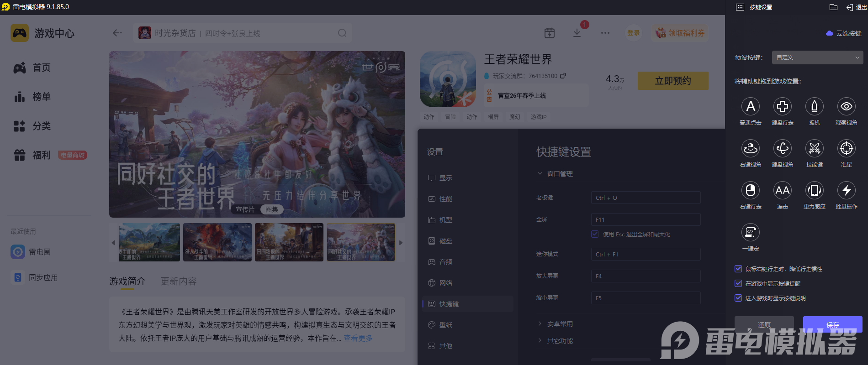The height and width of the screenshot is (365, 868).
Task: Open the keymap folder icon in title bar
Action: click(x=833, y=7)
